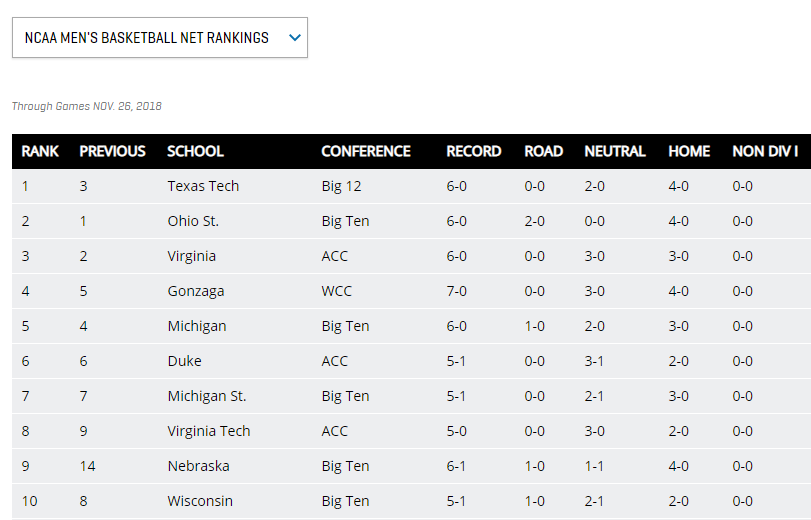Click the RECORD column header

click(473, 151)
